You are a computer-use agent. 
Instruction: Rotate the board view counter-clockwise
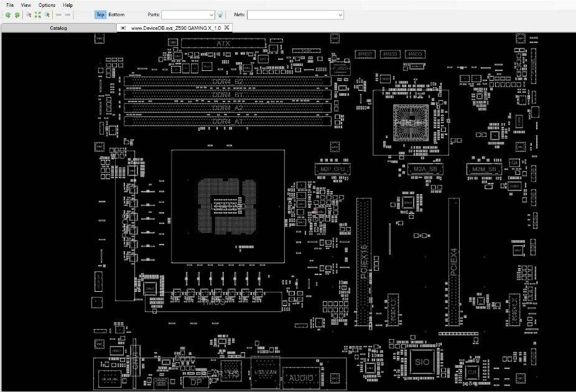tap(7, 15)
